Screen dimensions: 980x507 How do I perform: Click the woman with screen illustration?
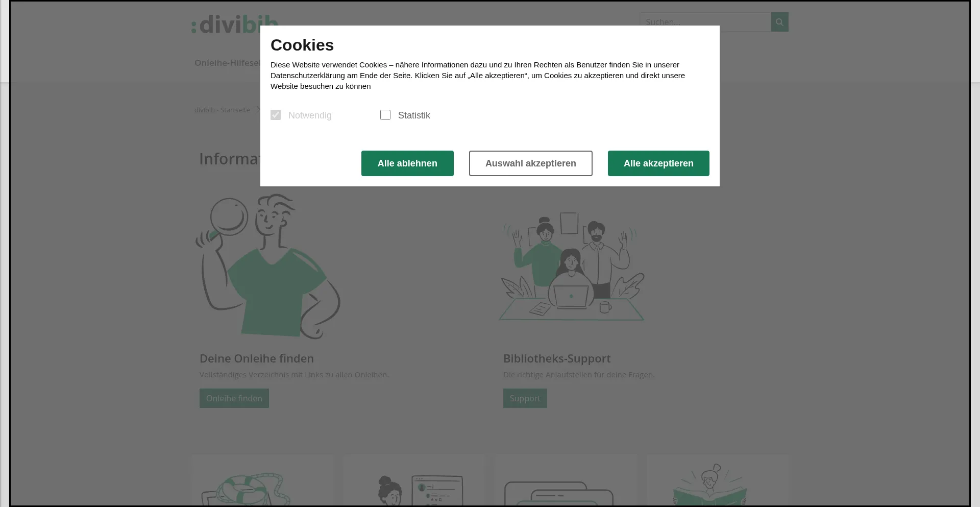coord(414,480)
